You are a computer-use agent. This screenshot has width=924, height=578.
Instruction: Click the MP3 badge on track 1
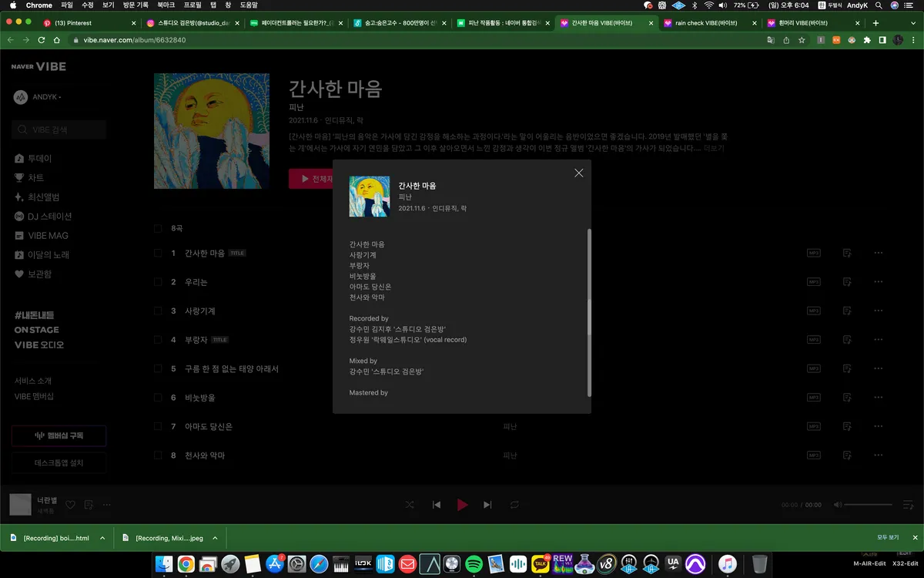pyautogui.click(x=814, y=253)
